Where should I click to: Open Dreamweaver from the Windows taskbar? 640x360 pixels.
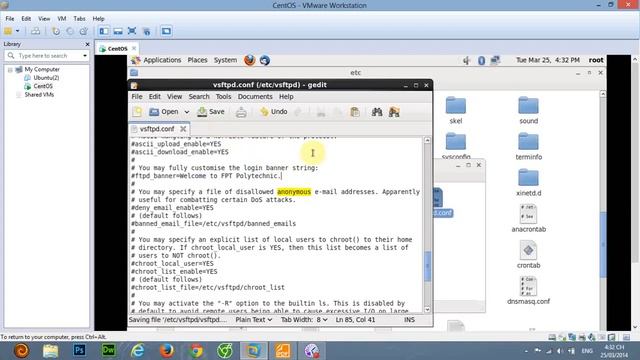coord(109,350)
